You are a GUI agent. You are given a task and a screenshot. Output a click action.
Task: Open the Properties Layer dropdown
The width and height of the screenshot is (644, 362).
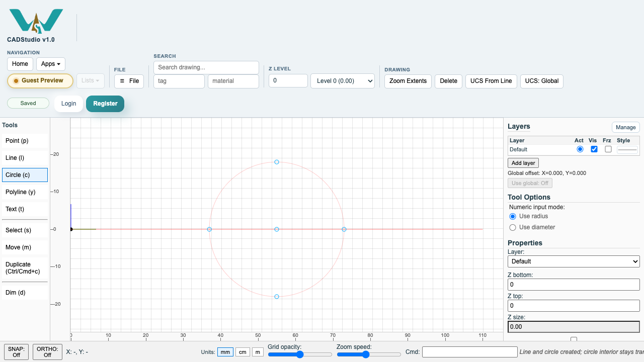574,261
